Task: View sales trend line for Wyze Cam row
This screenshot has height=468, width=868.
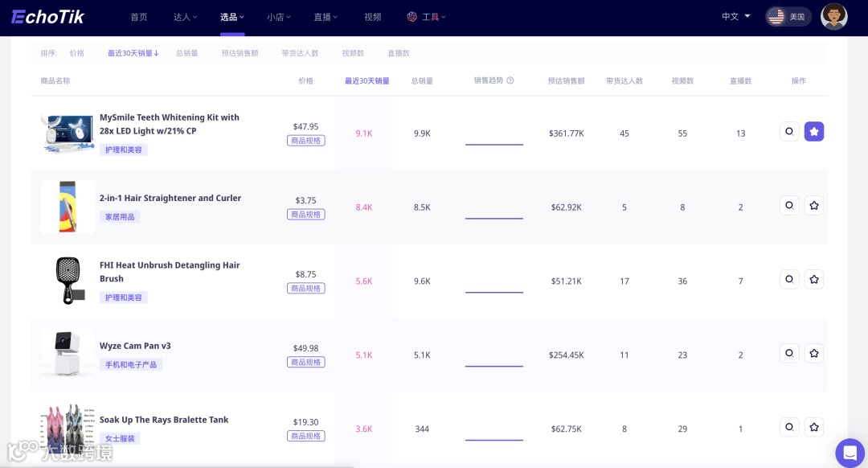Action: (x=493, y=366)
